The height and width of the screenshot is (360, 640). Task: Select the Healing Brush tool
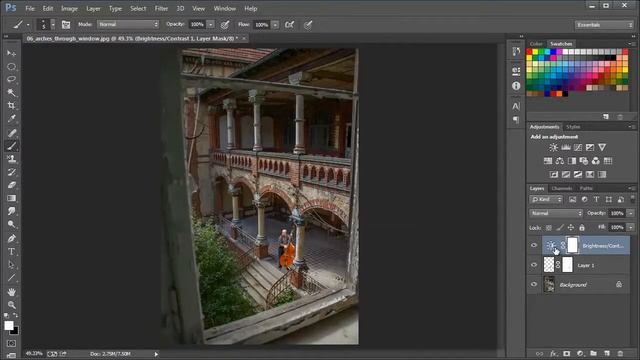point(11,133)
